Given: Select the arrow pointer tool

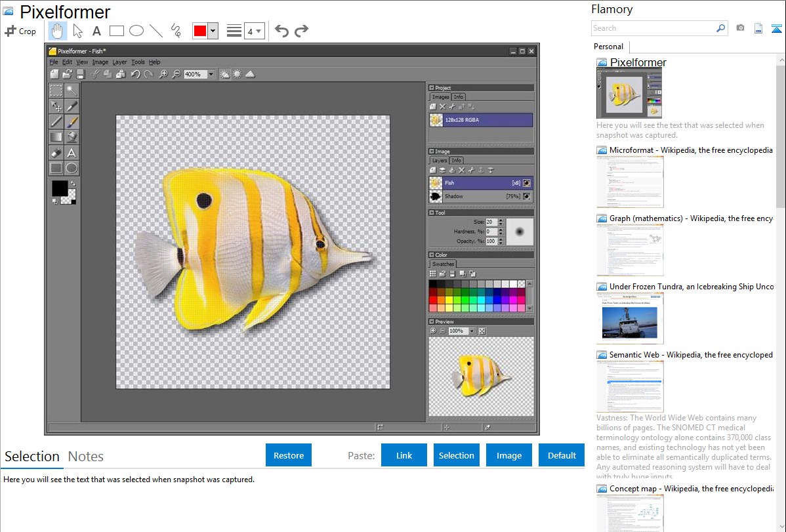Looking at the screenshot, I should point(77,31).
